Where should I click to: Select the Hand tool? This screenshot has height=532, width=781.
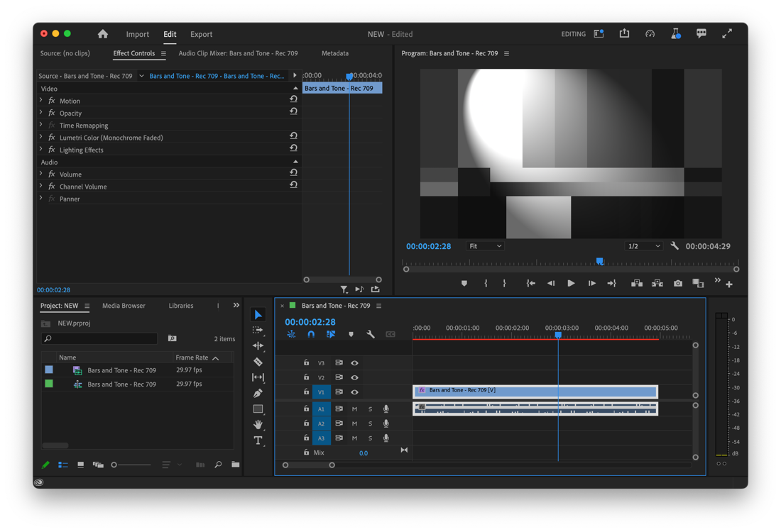coord(258,425)
